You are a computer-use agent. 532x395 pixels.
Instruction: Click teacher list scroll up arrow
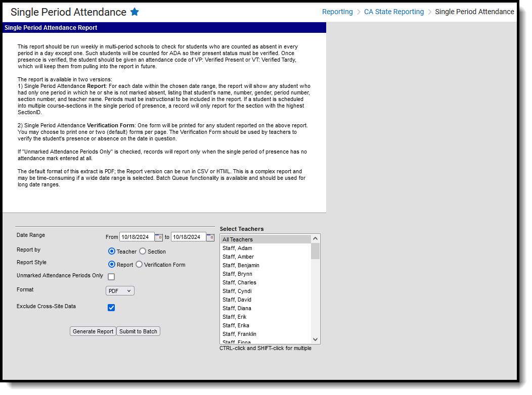pyautogui.click(x=315, y=238)
